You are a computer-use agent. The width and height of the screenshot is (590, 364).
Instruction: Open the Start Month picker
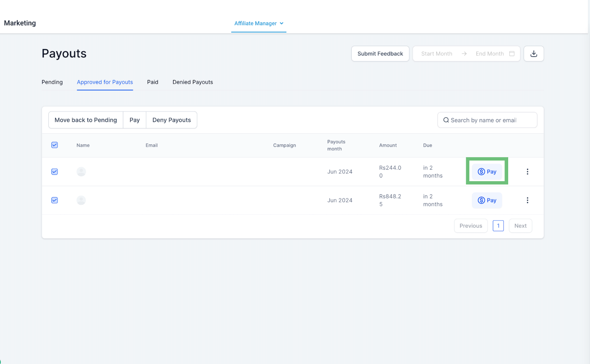point(437,54)
